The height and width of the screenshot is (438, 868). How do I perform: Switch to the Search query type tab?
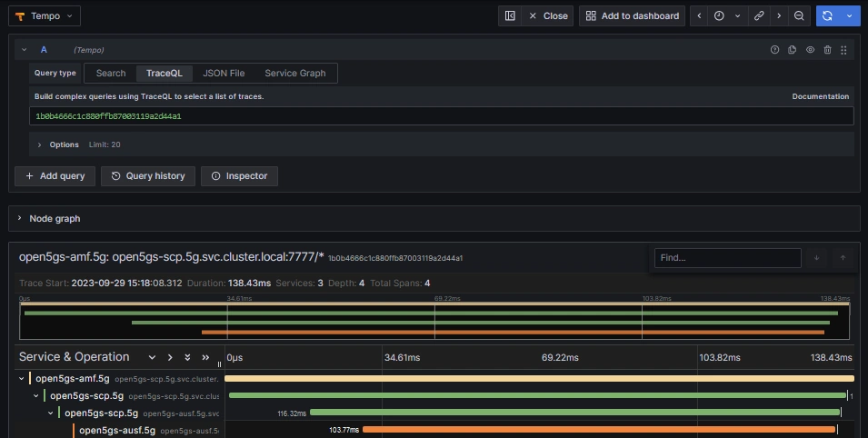point(111,73)
